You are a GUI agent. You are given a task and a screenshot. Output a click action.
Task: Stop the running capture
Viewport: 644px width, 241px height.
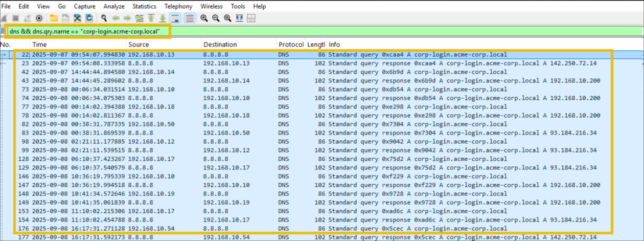point(15,18)
